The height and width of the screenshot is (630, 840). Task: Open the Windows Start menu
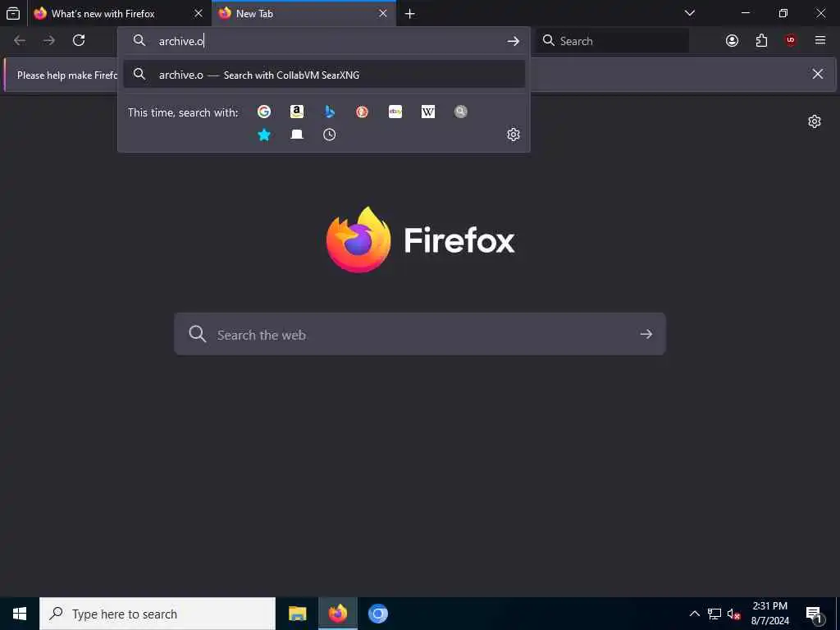20,614
